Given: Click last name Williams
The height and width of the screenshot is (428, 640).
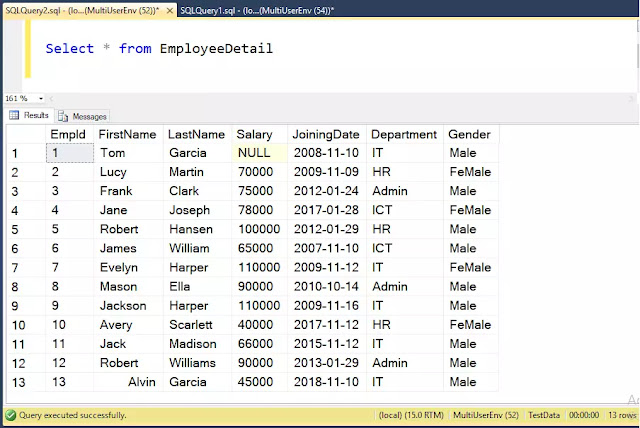Looking at the screenshot, I should pos(192,363).
